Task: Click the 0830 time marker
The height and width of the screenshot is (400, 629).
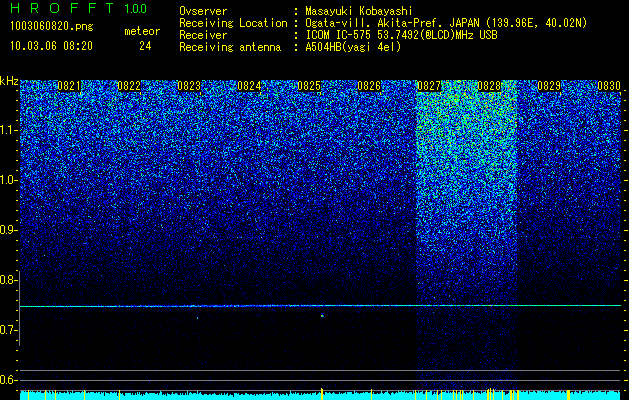Action: point(609,86)
